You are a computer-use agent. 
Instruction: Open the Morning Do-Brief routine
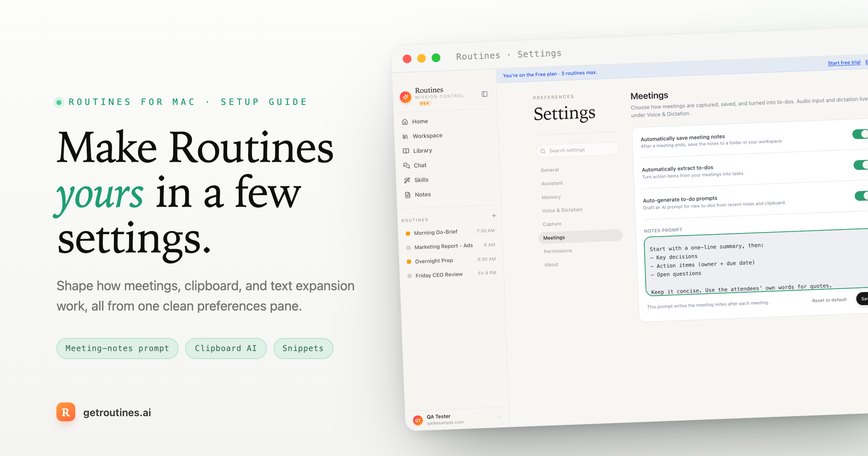(435, 232)
